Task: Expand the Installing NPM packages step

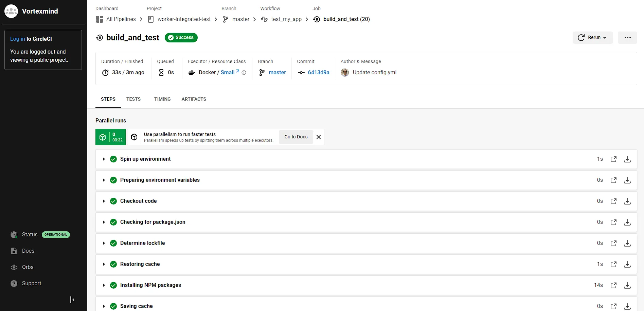Action: [104, 285]
